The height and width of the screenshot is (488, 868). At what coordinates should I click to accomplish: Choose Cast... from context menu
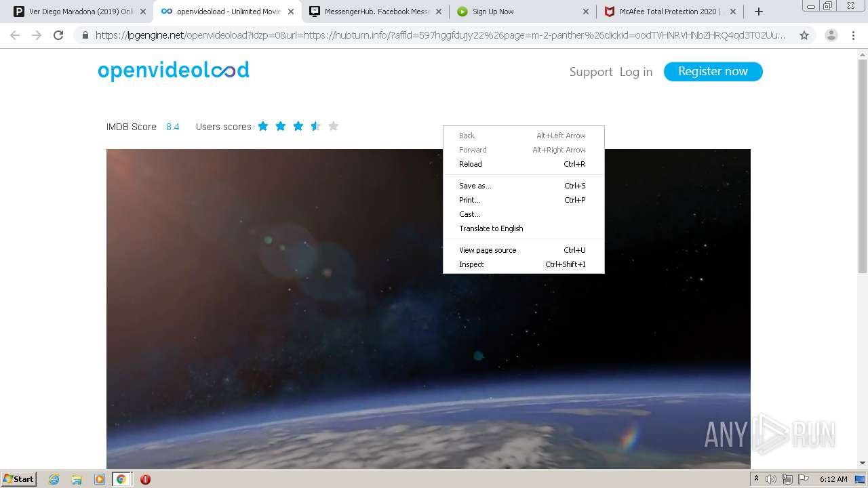524,214
